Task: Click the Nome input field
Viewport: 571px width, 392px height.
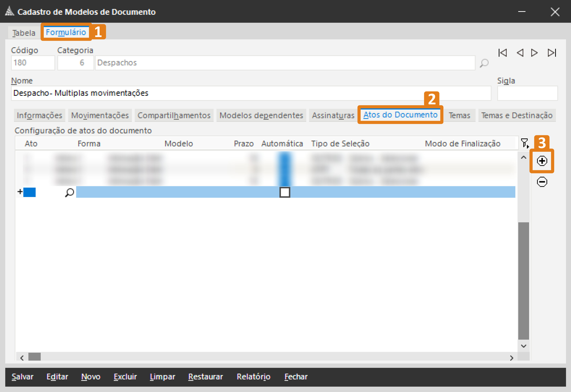Action: pos(251,93)
